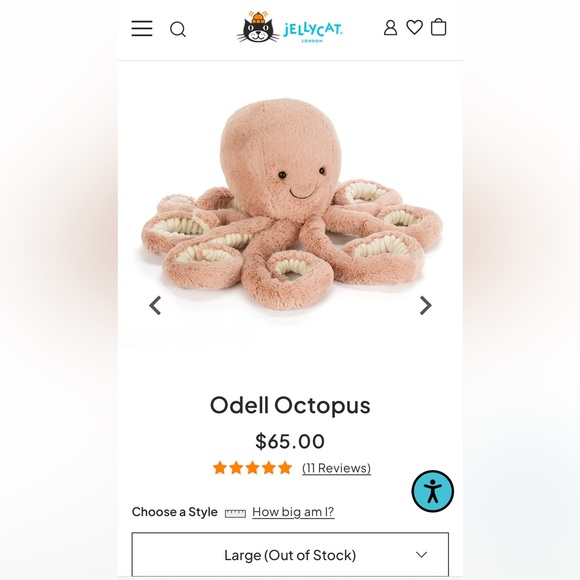The image size is (580, 580).
Task: Click the Choose a Style label
Action: [x=175, y=512]
